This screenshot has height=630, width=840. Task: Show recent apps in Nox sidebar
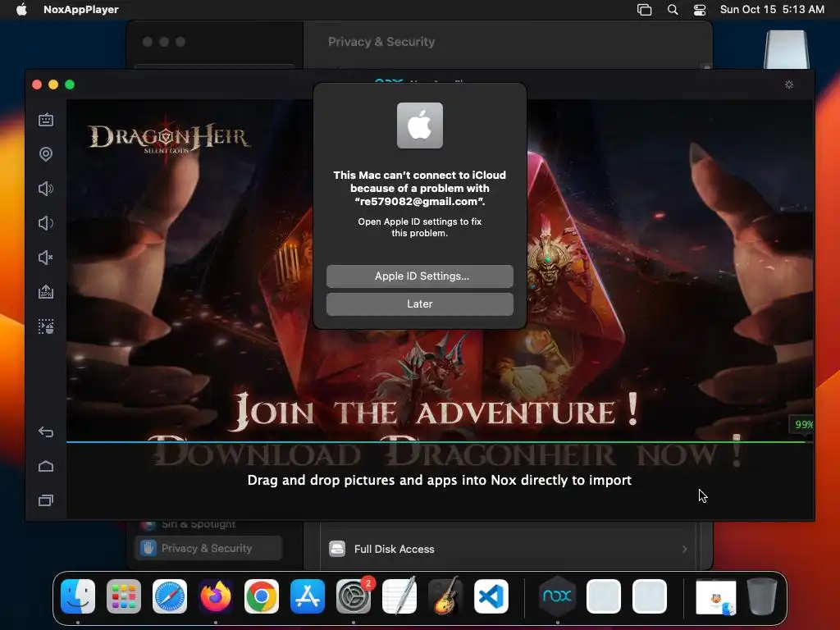click(46, 500)
